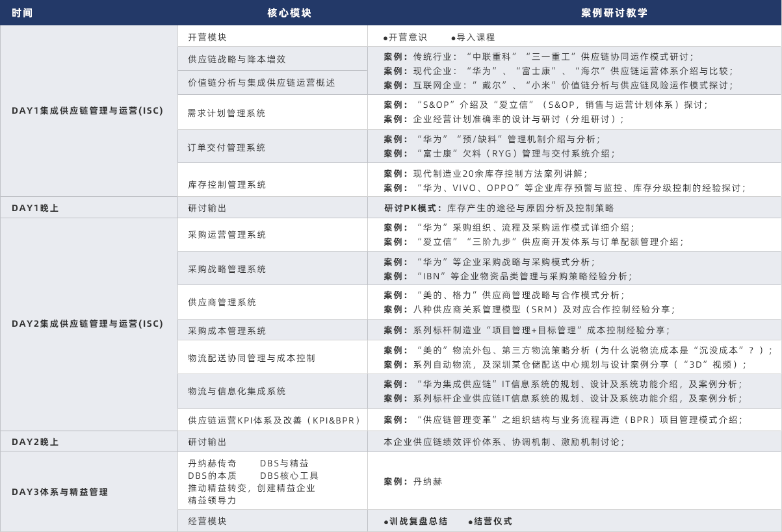This screenshot has height=532, width=782.
Task: Click the DBS核心工具 topic
Action: coord(289,475)
